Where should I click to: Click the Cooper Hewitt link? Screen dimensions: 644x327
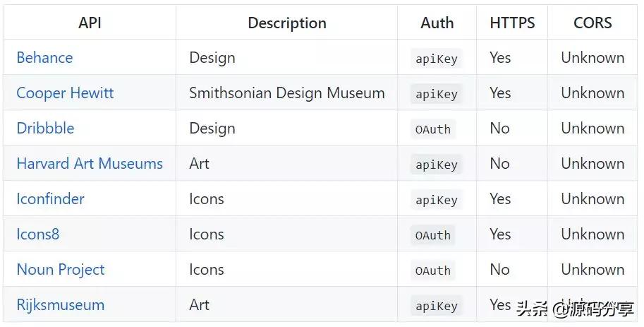65,93
